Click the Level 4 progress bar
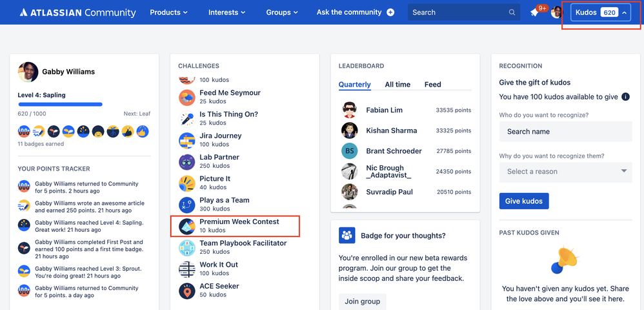 [61, 105]
